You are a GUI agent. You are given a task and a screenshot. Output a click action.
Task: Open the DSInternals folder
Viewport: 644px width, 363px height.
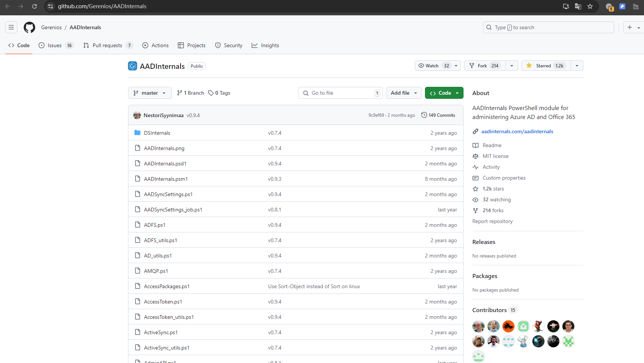pyautogui.click(x=157, y=133)
